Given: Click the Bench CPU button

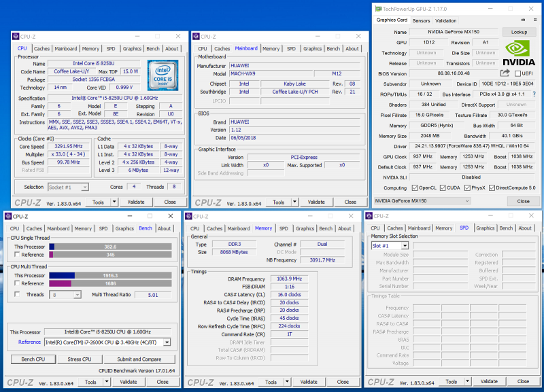Looking at the screenshot, I should tap(33, 359).
